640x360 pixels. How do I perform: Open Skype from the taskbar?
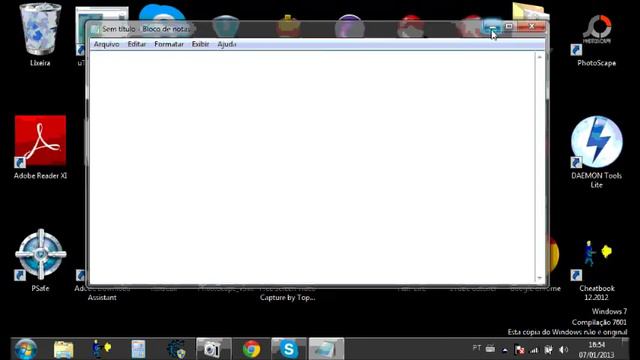click(289, 349)
